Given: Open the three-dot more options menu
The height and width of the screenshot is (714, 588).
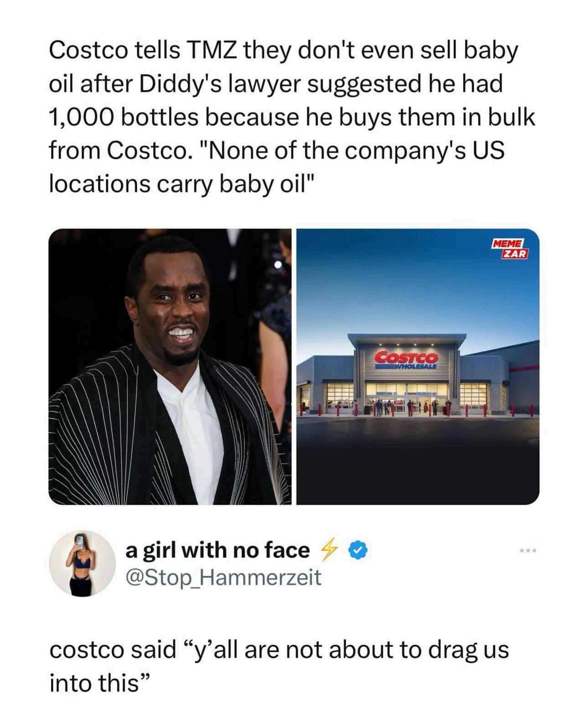Looking at the screenshot, I should [528, 551].
